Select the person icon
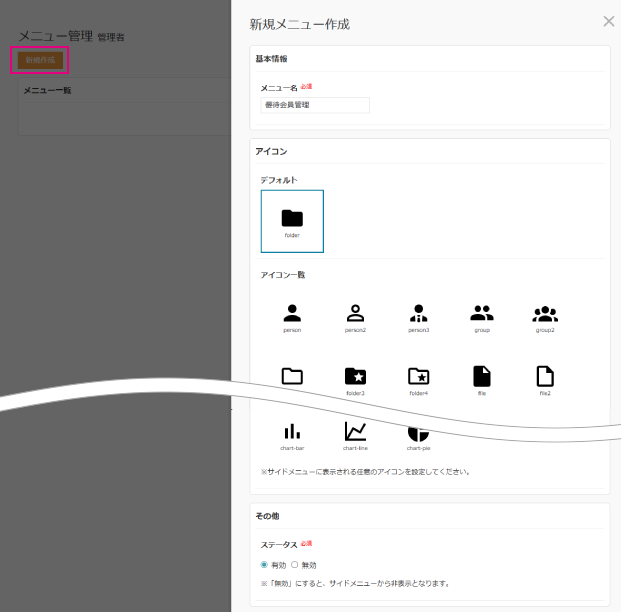 tap(292, 313)
